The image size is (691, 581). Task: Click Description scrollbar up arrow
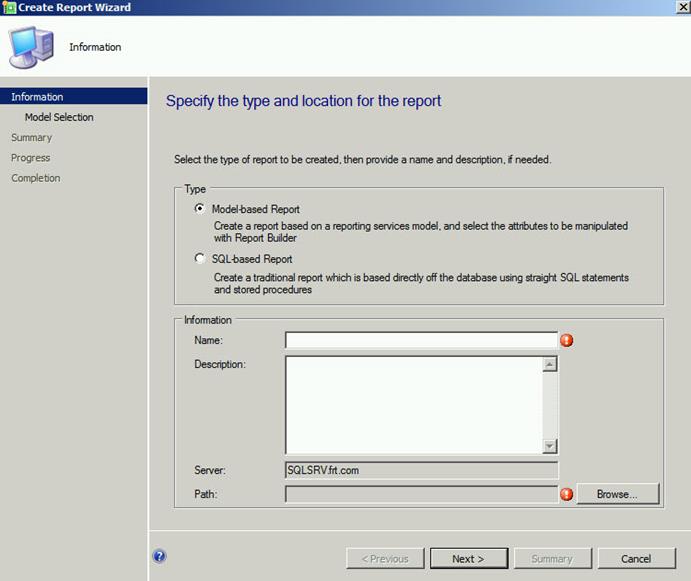[x=550, y=364]
